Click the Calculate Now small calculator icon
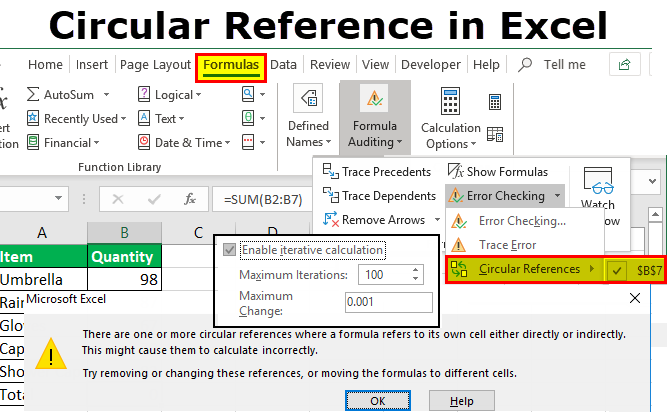667x412 pixels. tap(495, 102)
